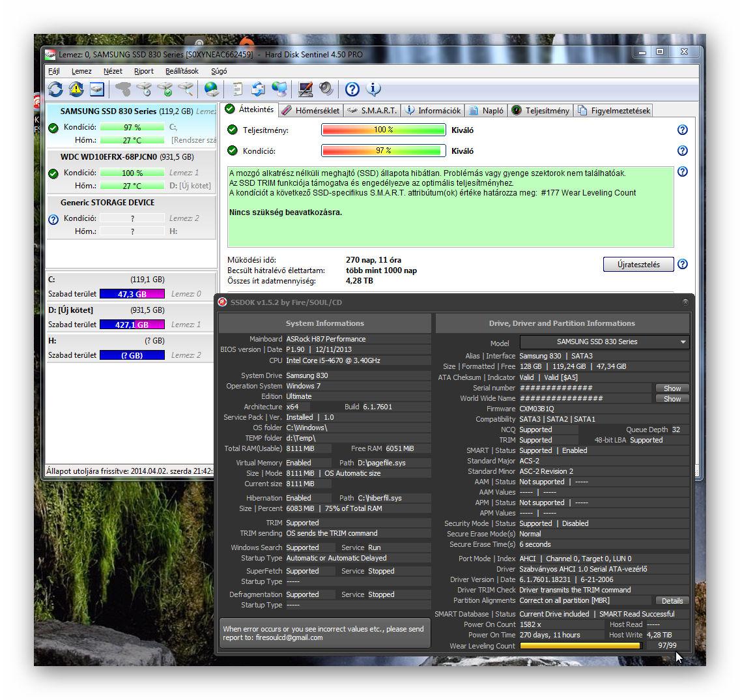Click the driver name Szabványos AHCI 1.0
740x700 pixels.
[583, 569]
